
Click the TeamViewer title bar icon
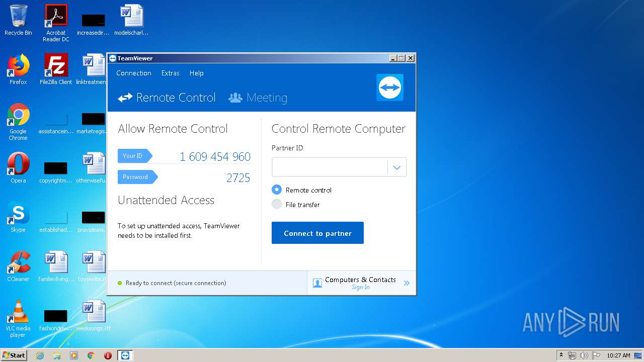pyautogui.click(x=113, y=58)
